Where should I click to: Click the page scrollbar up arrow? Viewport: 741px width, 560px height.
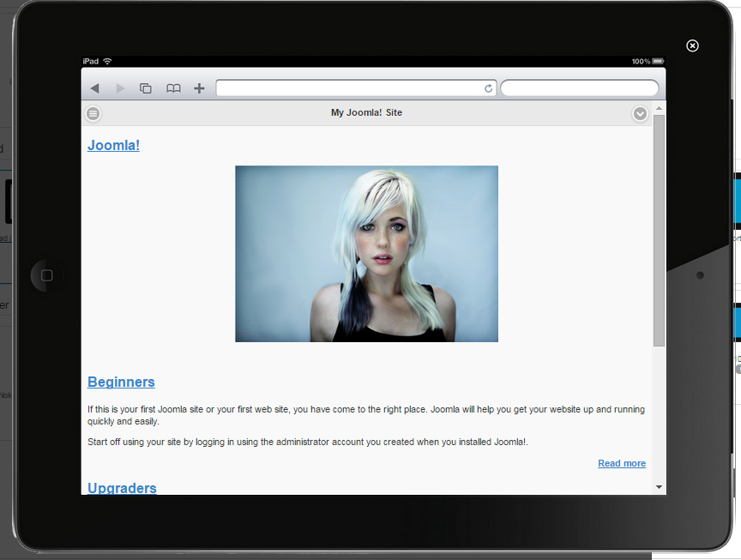[659, 107]
